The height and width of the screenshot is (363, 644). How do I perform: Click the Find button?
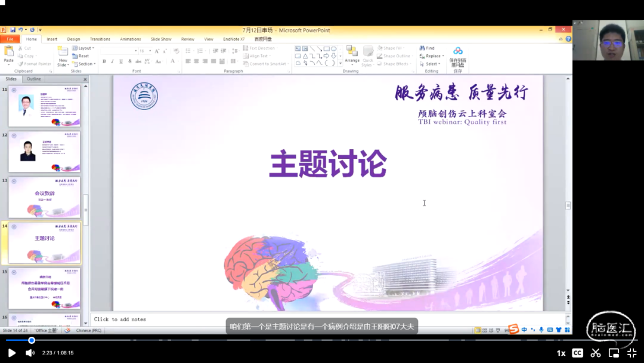click(427, 48)
